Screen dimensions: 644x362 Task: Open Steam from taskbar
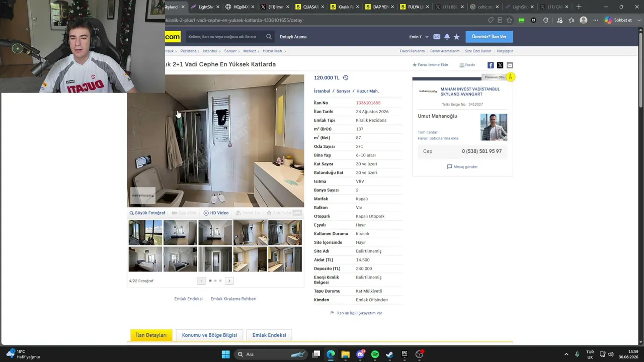[x=389, y=354]
